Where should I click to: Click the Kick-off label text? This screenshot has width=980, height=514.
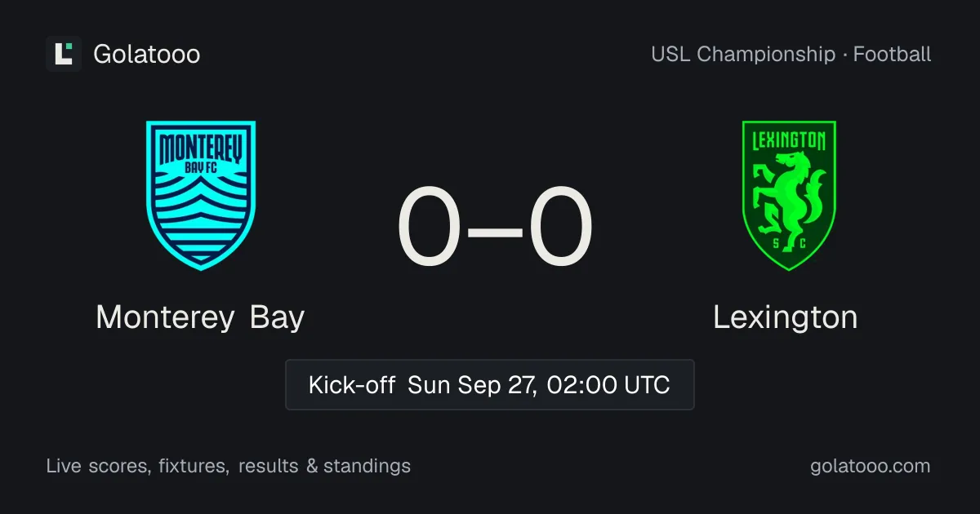pyautogui.click(x=352, y=384)
